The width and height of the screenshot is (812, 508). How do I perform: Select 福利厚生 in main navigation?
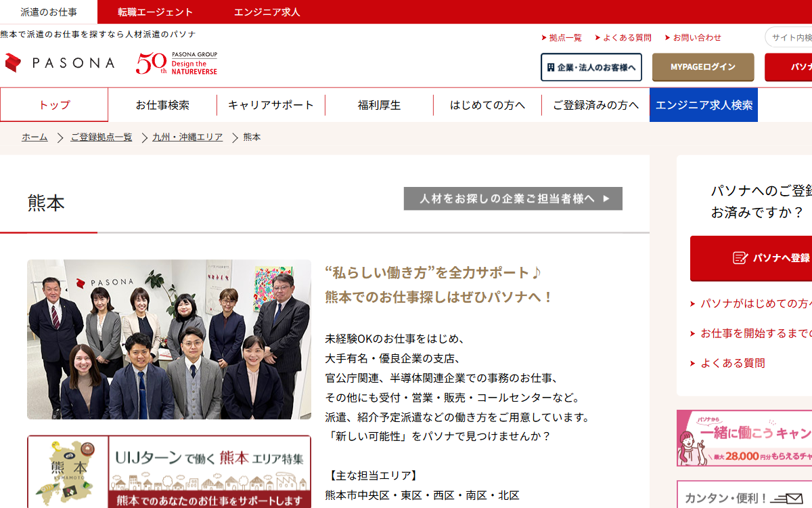(x=379, y=105)
